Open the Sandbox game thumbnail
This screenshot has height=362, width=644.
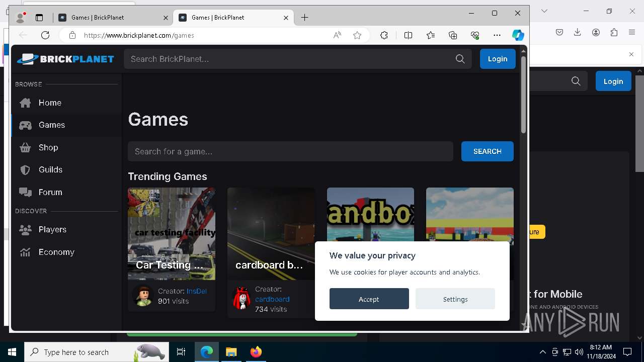(x=370, y=215)
